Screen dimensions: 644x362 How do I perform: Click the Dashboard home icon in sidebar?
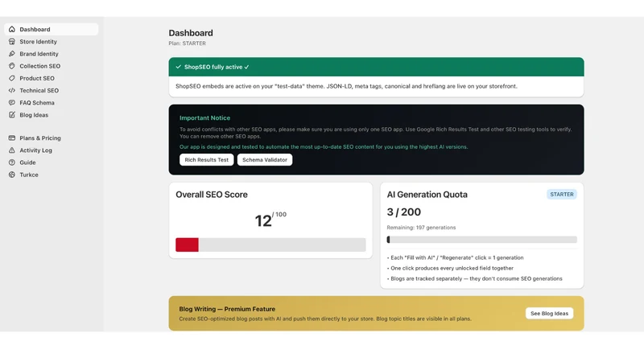(x=12, y=29)
